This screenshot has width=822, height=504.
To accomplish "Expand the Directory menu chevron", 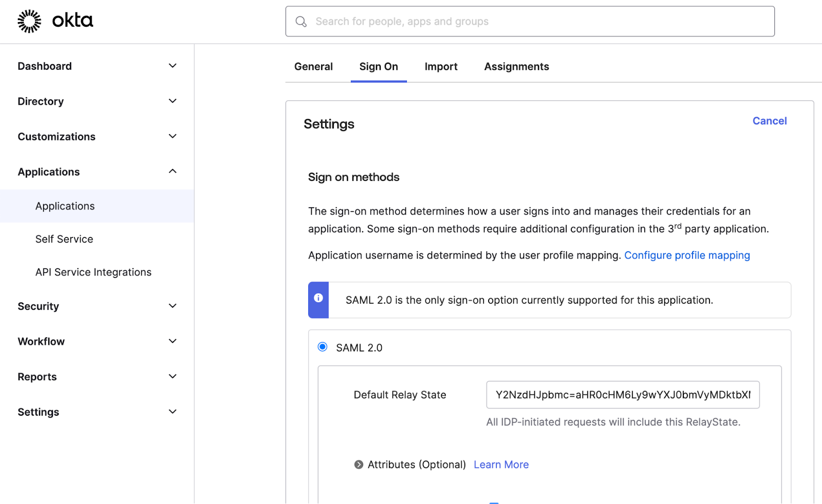I will pos(173,101).
